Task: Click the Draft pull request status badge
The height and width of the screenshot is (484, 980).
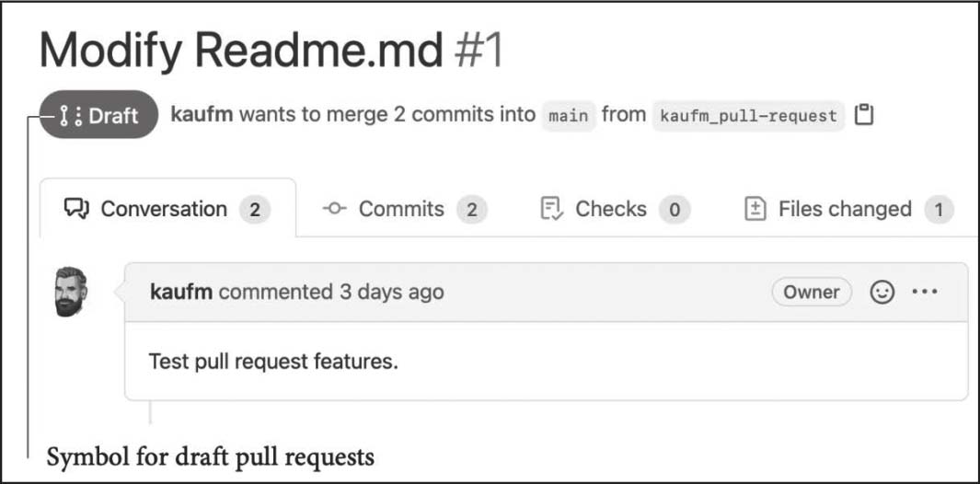Action: (99, 115)
